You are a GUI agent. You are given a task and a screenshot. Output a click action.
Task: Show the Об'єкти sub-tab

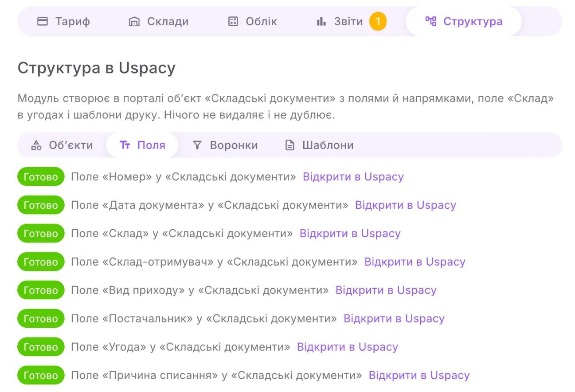tap(62, 145)
